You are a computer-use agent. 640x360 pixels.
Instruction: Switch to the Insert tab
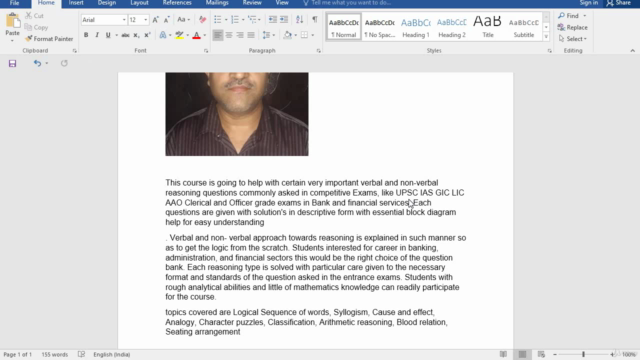pos(76,3)
